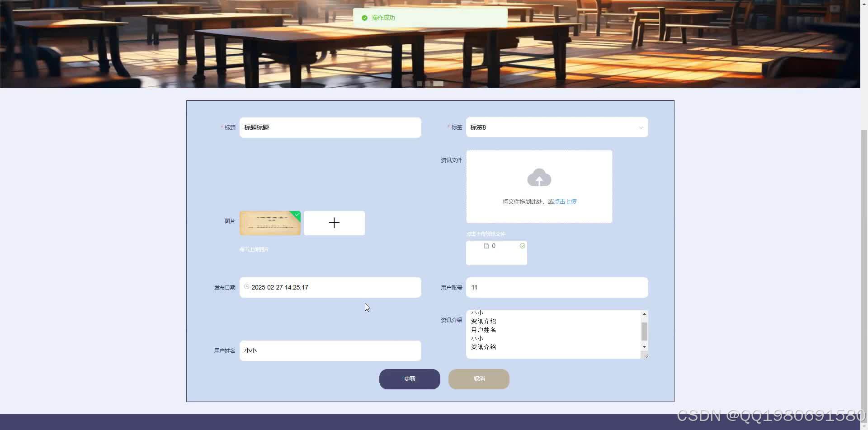Click the plus icon to add another image

[334, 223]
